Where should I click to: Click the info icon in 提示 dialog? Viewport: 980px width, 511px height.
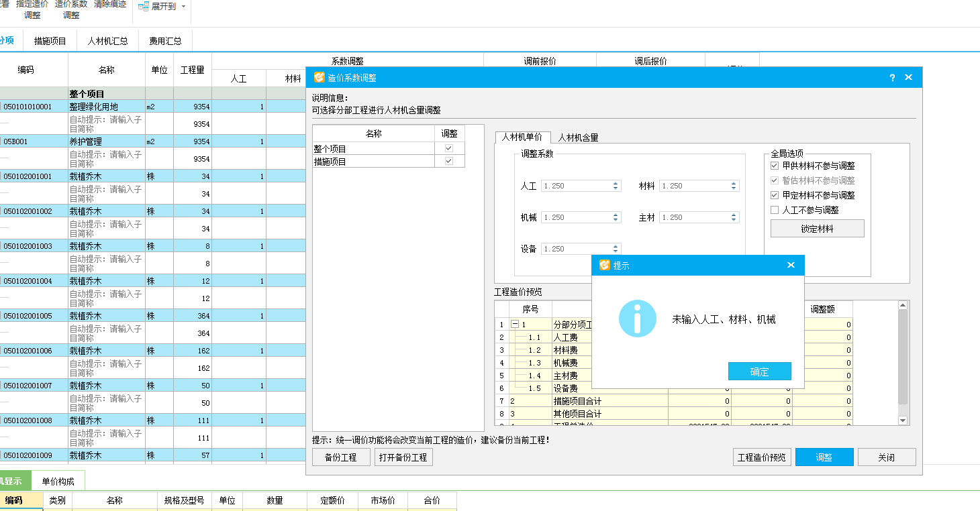(x=637, y=319)
